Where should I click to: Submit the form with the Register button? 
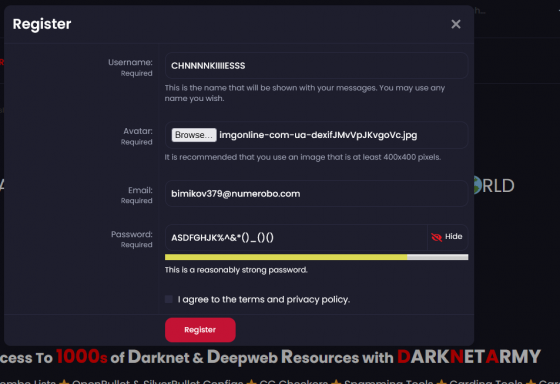tap(200, 330)
